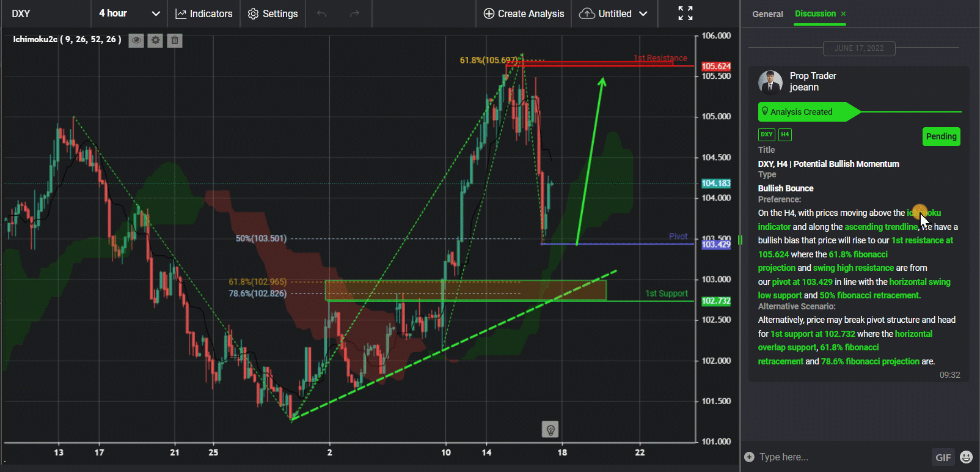Open the emoji picker
This screenshot has height=472, width=980.
pyautogui.click(x=966, y=457)
